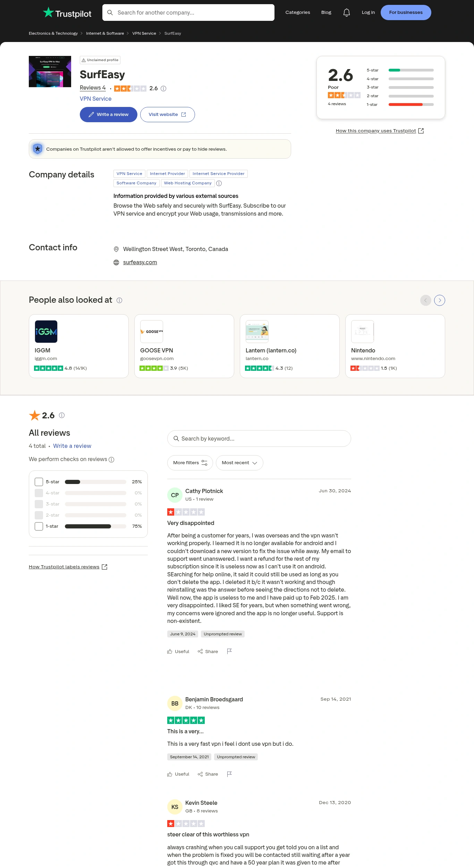Open the GOOSE VPN company card
Screen dimensions: 474x868
tap(184, 346)
